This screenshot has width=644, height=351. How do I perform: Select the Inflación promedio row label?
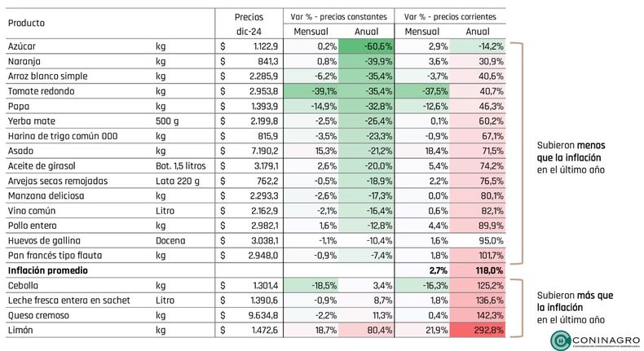point(47,270)
